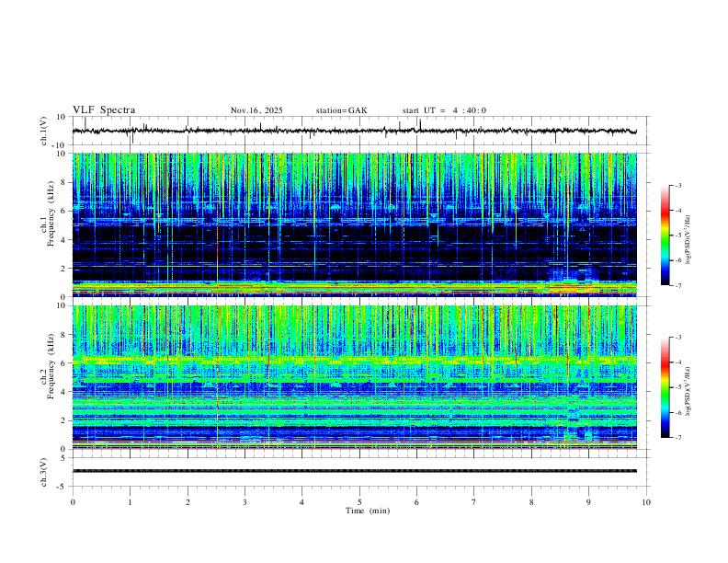This screenshot has height=563, width=728.
Task: Click time axis tick label '5'
Action: (x=359, y=502)
